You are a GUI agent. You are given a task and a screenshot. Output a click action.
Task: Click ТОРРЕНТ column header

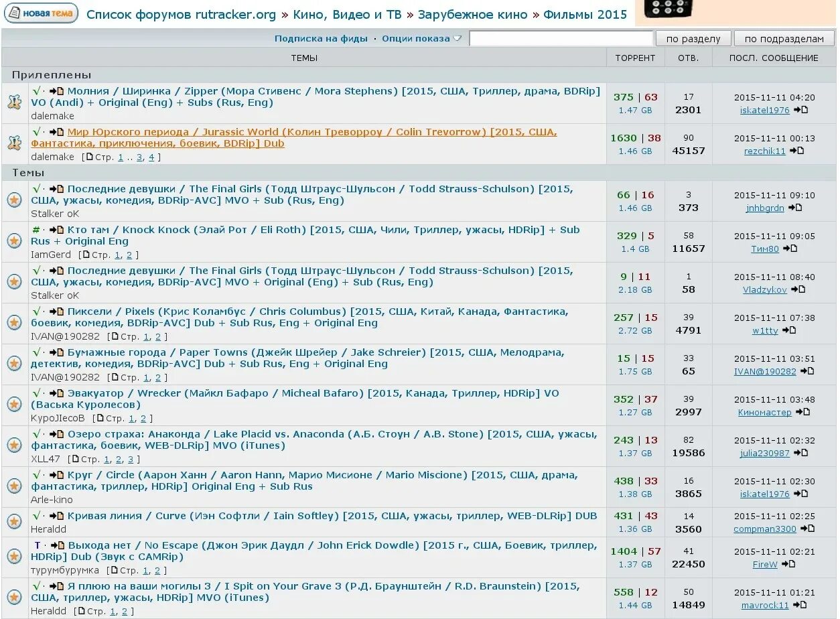pyautogui.click(x=635, y=58)
